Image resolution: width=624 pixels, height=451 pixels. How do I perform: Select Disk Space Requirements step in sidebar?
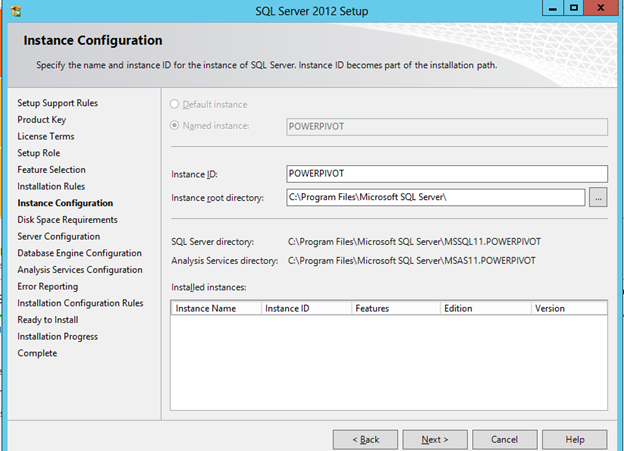pos(67,220)
